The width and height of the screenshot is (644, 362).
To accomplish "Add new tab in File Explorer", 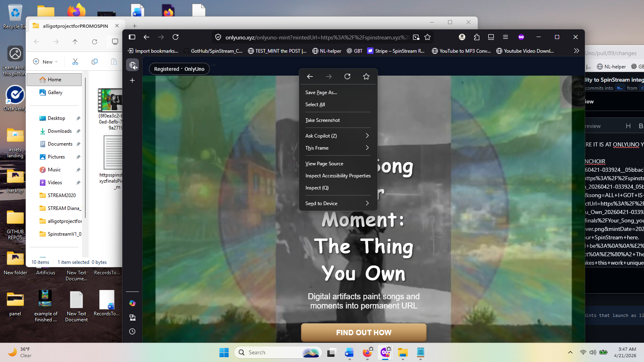I will coord(135,26).
